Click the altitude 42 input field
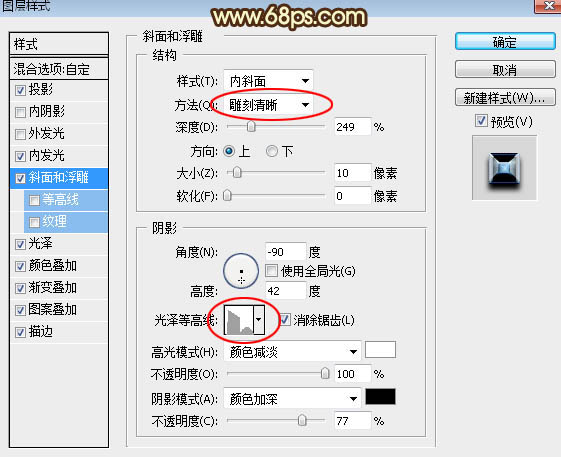Viewport: 561px width, 457px height. (286, 291)
